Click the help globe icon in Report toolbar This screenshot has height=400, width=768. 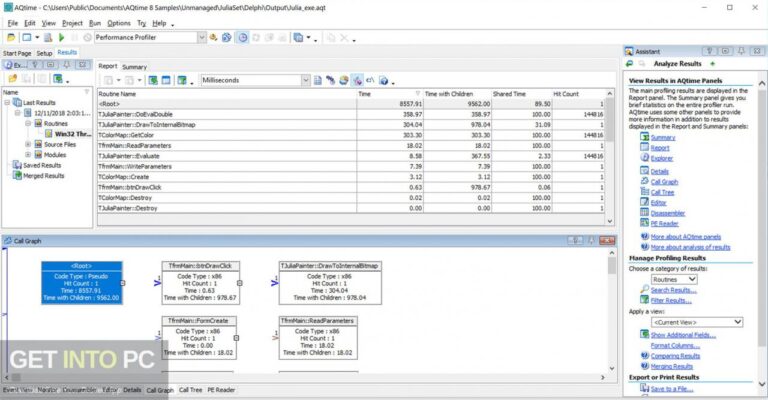[384, 80]
